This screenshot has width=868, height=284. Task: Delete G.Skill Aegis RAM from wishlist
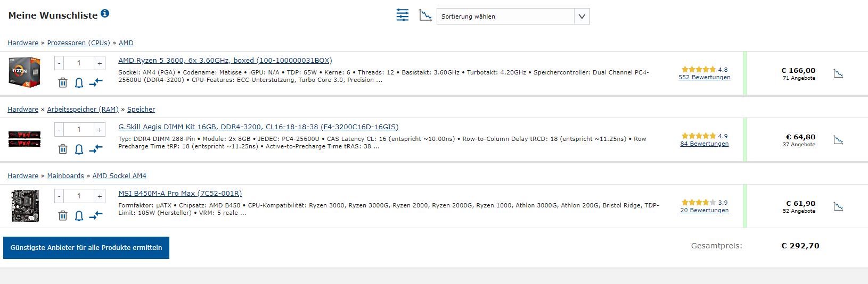point(63,149)
